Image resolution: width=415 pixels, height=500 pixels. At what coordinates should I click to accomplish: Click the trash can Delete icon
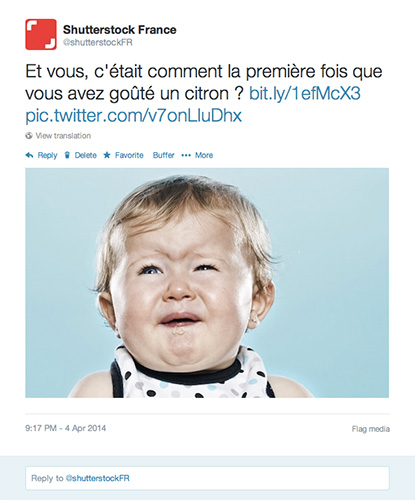(67, 155)
